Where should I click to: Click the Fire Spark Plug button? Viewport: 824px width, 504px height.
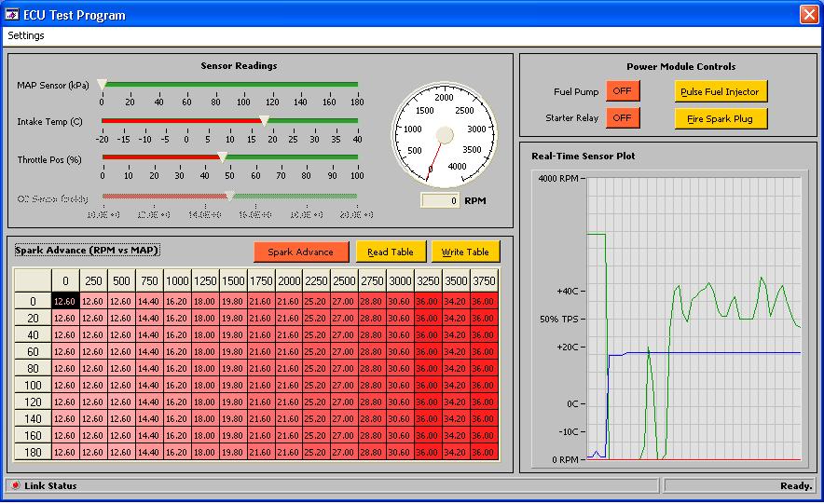[721, 118]
